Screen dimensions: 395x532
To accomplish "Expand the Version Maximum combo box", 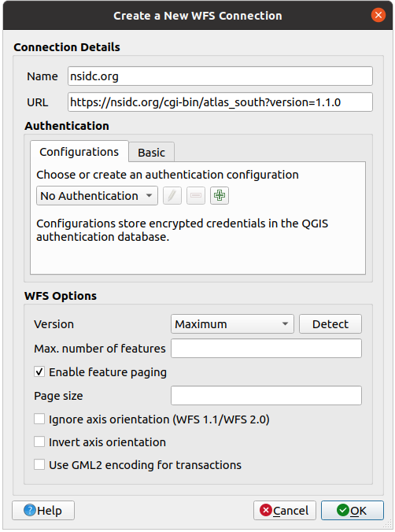I will coord(232,324).
